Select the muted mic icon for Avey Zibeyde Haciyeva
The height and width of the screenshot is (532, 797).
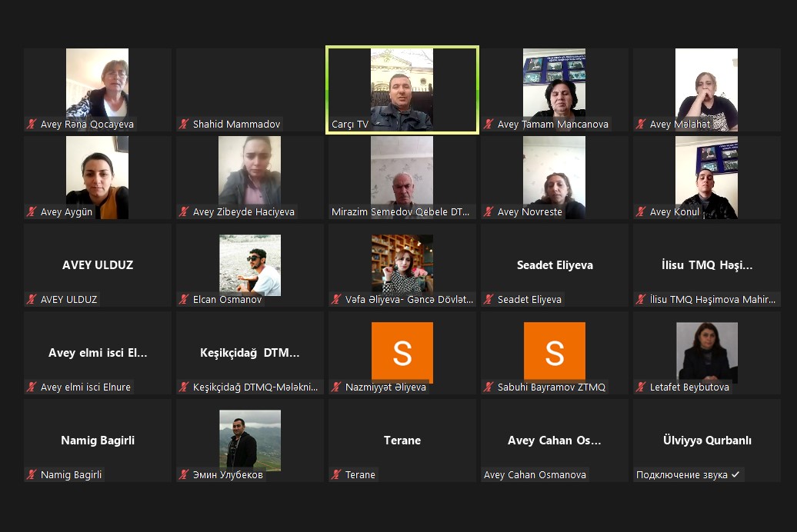[x=185, y=212]
